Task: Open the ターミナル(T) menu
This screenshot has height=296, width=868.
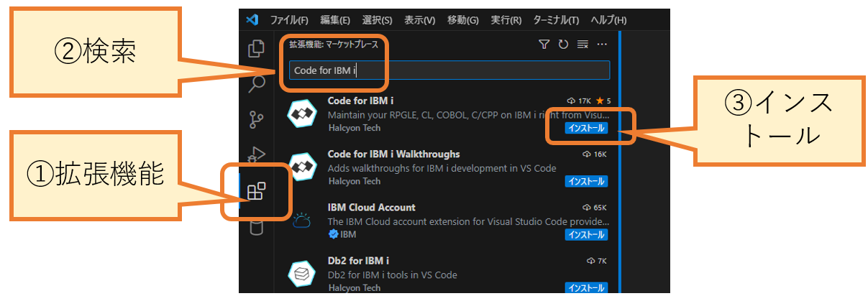Action: 556,20
